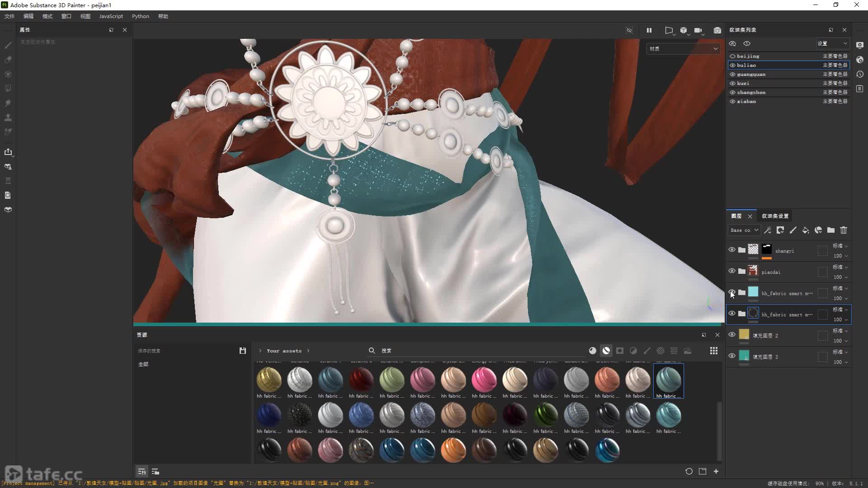Close the 资源 assets panel
Image resolution: width=868 pixels, height=488 pixels.
tap(717, 335)
